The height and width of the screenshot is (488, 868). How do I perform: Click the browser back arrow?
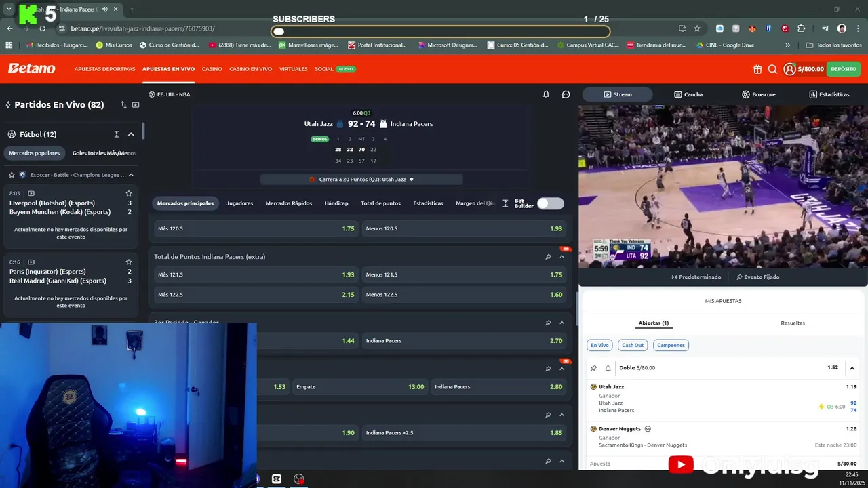coord(9,28)
